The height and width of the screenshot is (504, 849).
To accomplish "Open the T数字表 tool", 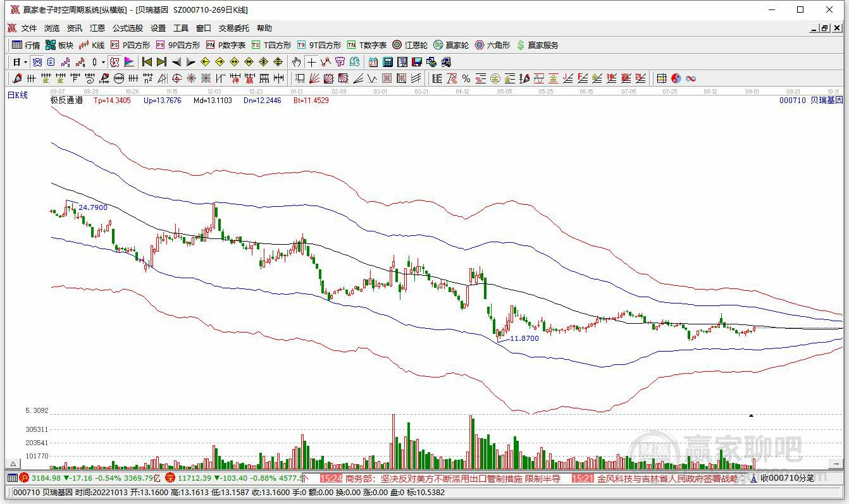I will point(367,45).
